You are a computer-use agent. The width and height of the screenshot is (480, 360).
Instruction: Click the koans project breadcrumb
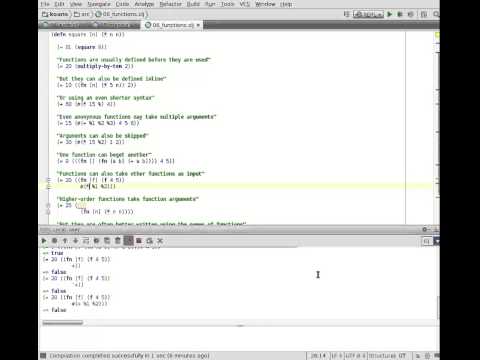[55, 14]
